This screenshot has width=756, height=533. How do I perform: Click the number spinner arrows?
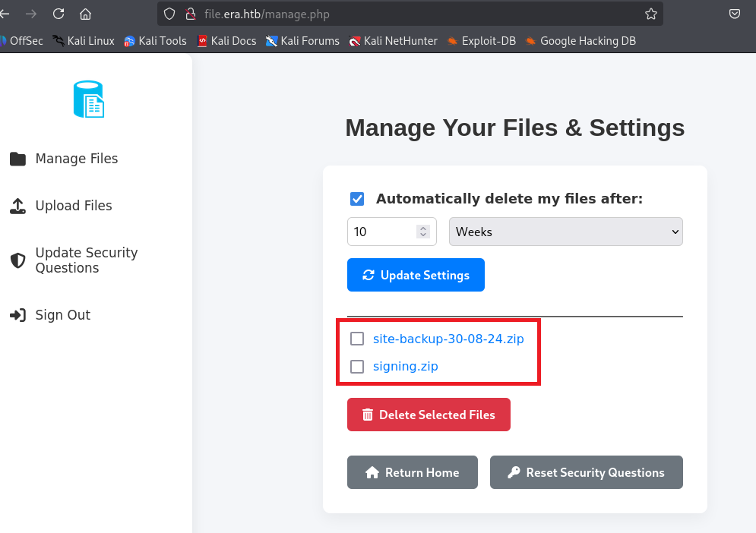tap(423, 232)
